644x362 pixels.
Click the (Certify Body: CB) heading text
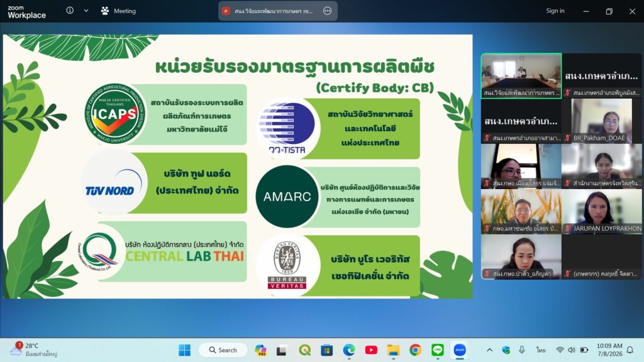[x=375, y=87]
